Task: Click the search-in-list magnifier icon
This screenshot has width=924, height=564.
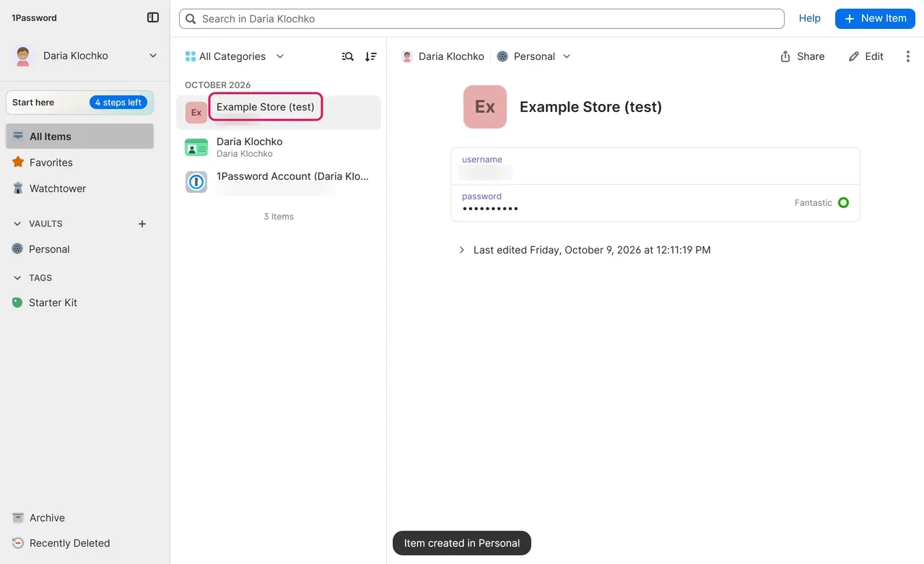Action: pyautogui.click(x=348, y=56)
